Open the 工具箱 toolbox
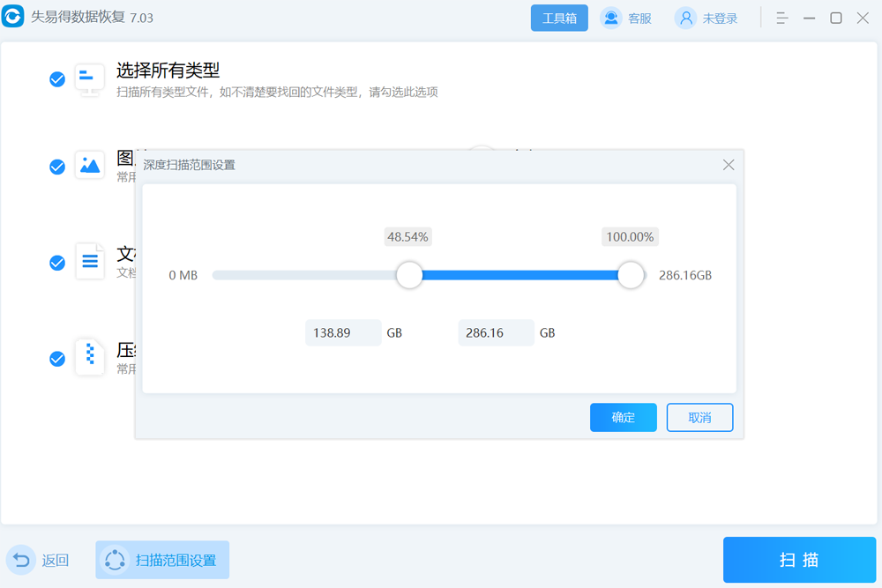 [559, 19]
